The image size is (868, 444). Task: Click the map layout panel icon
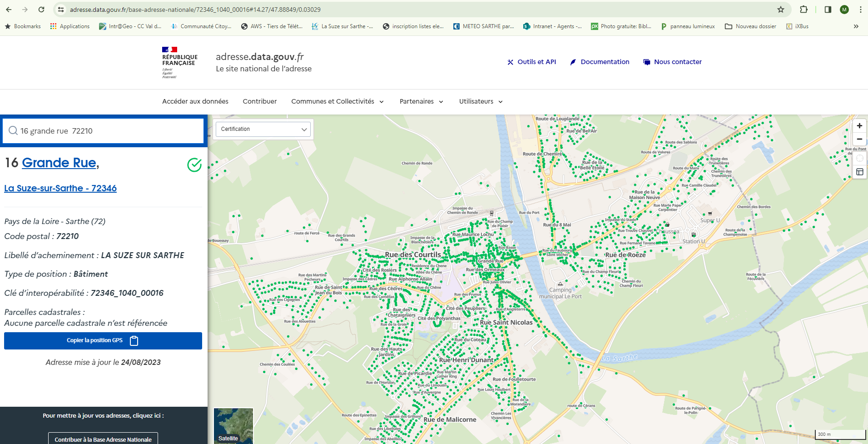click(x=859, y=172)
